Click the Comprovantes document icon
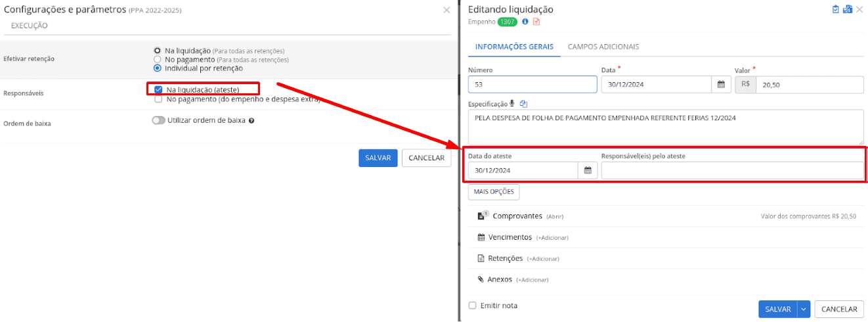The width and height of the screenshot is (868, 322). (483, 216)
